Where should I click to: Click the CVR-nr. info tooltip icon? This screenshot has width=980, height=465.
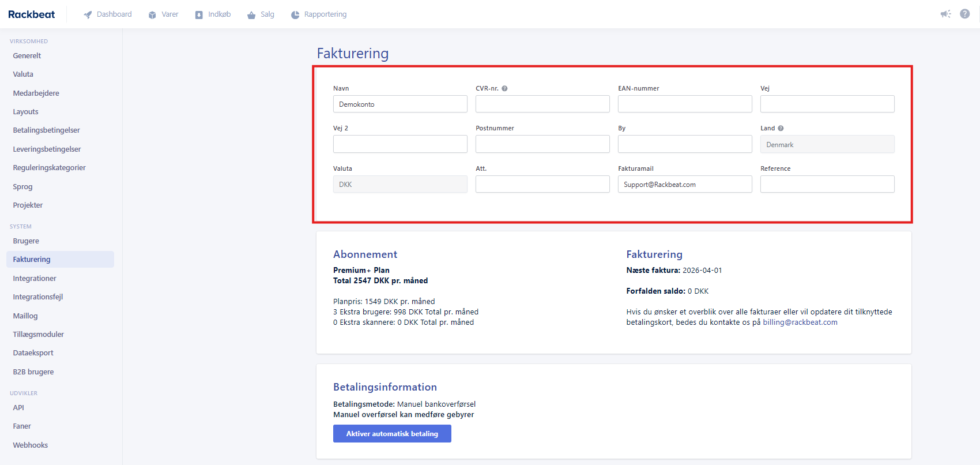coord(504,88)
